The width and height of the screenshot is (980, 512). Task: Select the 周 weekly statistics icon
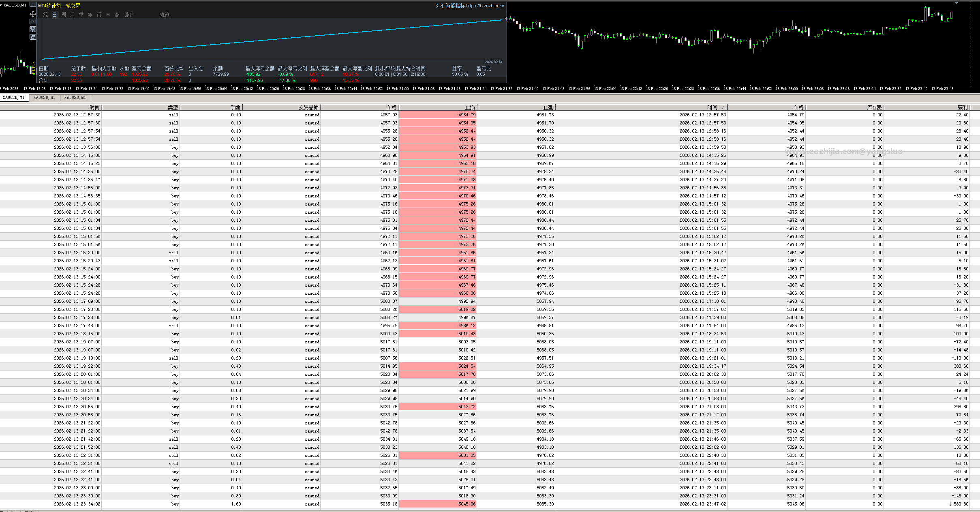(x=64, y=15)
